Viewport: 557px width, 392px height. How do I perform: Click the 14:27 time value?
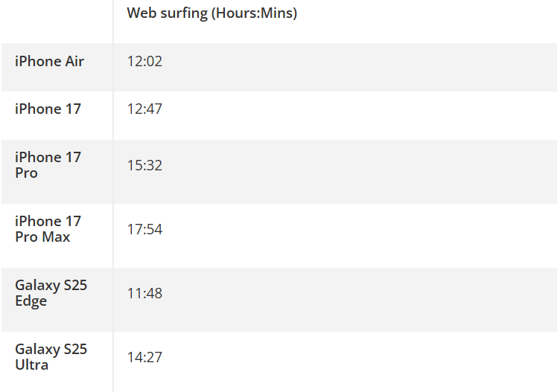[144, 357]
